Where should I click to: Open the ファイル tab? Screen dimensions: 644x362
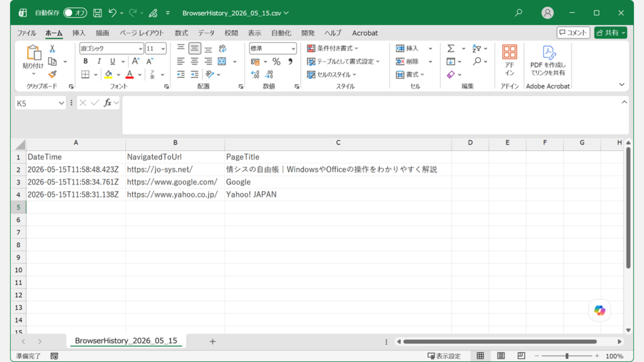point(26,33)
